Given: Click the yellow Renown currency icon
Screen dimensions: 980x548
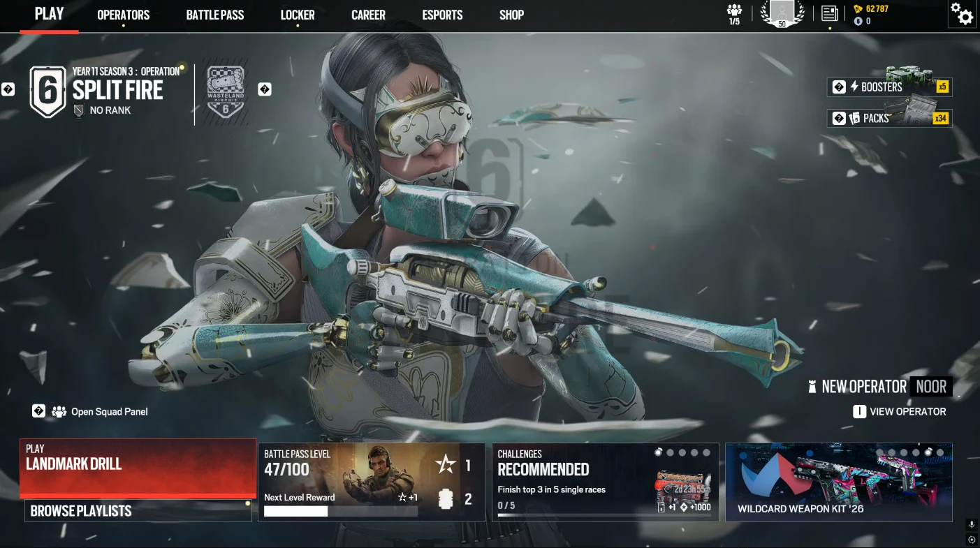Looking at the screenshot, I should (858, 9).
